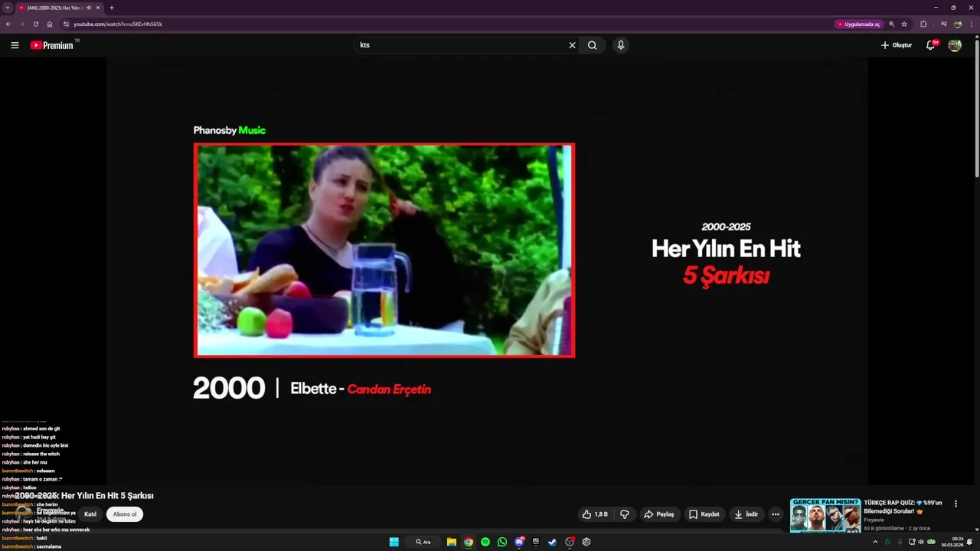The image size is (980, 551).
Task: Open the YouTube hamburger guide menu
Action: [x=15, y=45]
